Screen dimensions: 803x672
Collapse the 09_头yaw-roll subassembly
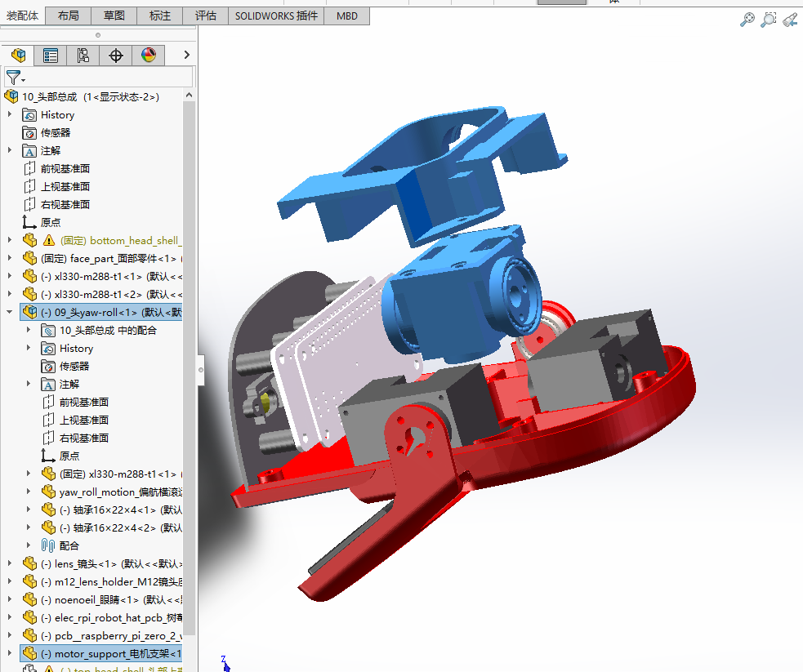[x=10, y=312]
